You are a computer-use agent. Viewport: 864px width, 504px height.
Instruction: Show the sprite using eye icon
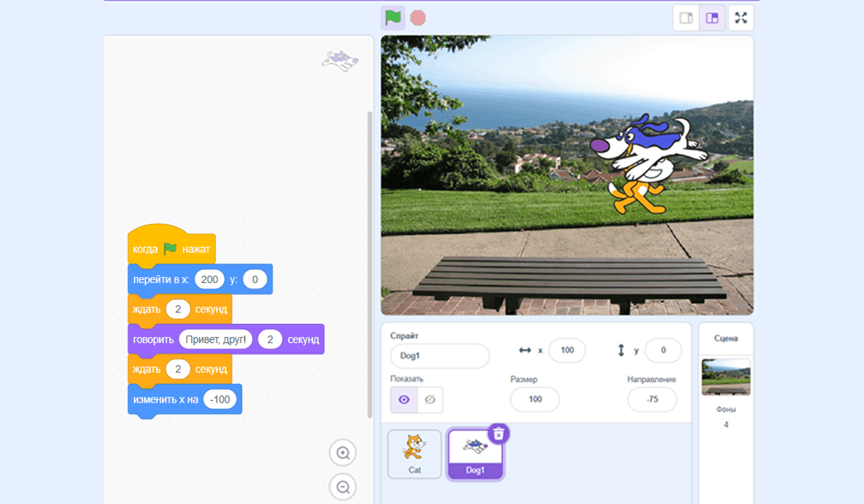pyautogui.click(x=404, y=400)
